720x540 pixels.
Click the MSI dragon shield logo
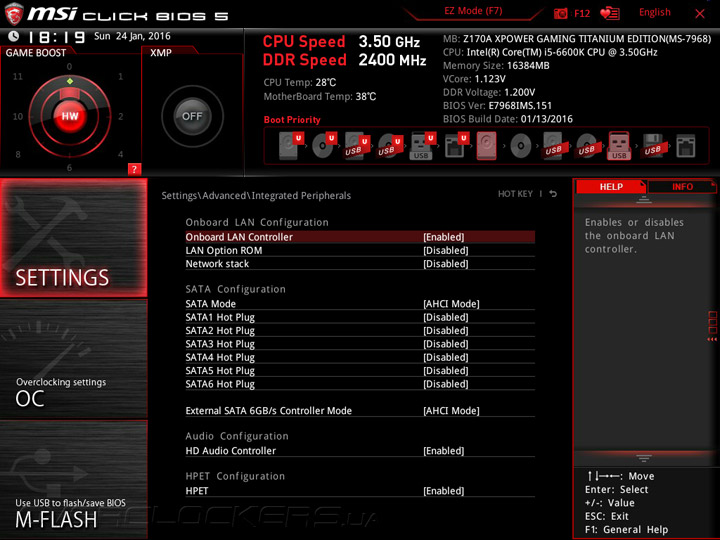pyautogui.click(x=14, y=14)
